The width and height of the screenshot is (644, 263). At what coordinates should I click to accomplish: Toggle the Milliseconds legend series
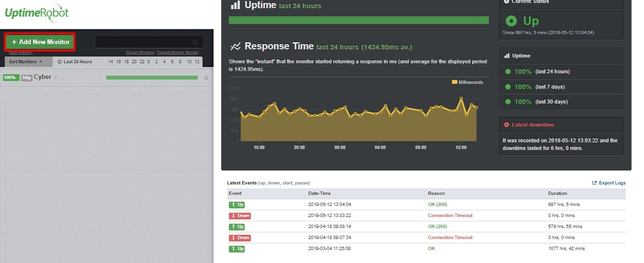click(x=467, y=82)
